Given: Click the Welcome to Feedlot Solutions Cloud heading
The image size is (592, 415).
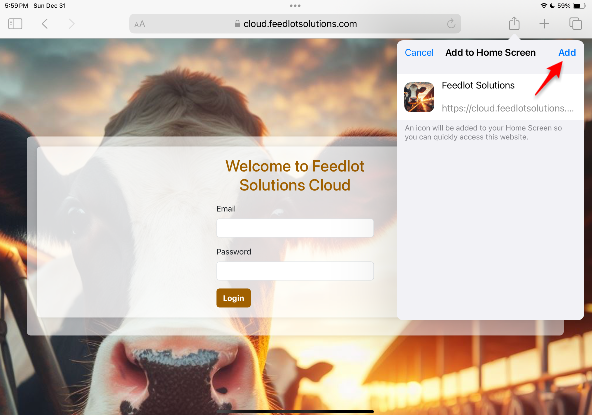Looking at the screenshot, I should pyautogui.click(x=295, y=176).
